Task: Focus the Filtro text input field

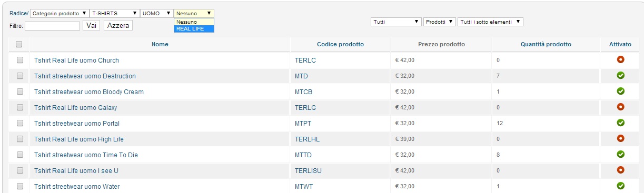Action: point(52,26)
